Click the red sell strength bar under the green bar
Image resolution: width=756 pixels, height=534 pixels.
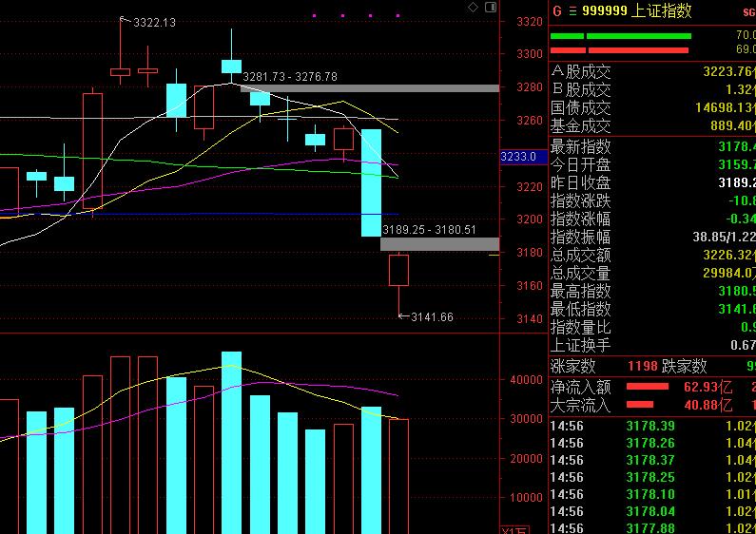pos(619,50)
